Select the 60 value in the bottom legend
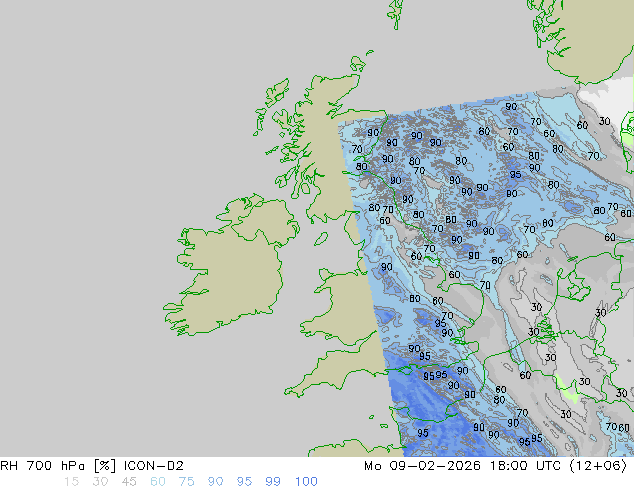Viewport: 634px width, 490px height. pos(158,482)
